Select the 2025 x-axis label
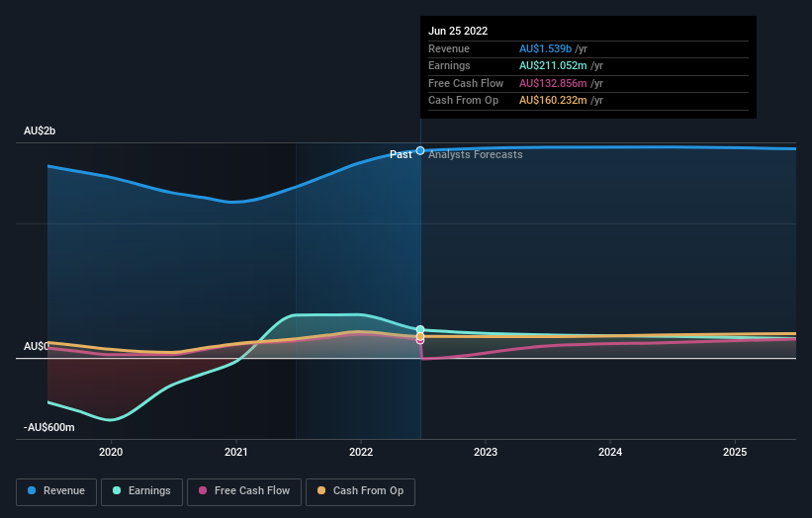Viewport: 812px width, 518px height. tap(735, 452)
